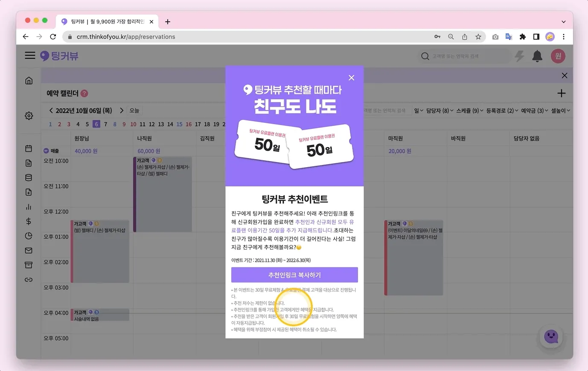Click the 팅커뷰 logo in the header
This screenshot has width=588, height=371.
point(59,56)
